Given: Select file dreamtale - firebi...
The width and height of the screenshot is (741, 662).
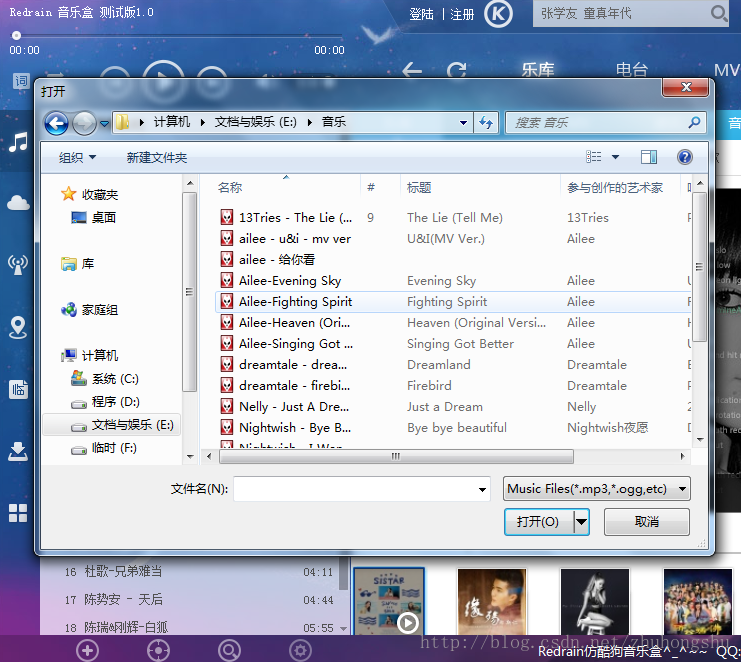Looking at the screenshot, I should [285, 386].
